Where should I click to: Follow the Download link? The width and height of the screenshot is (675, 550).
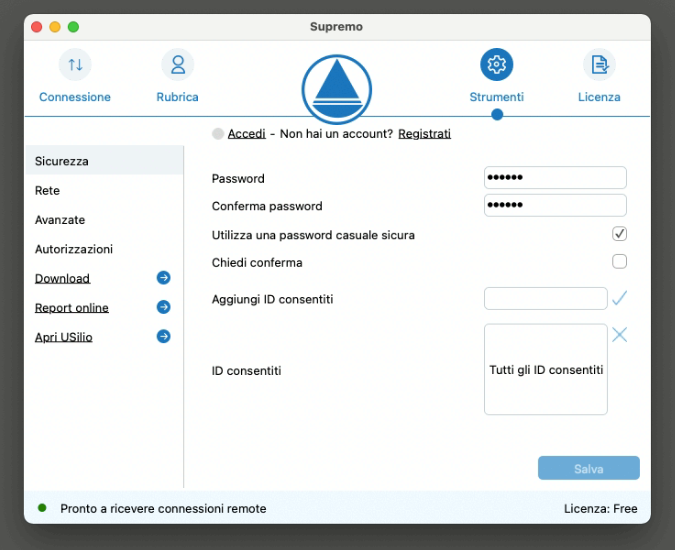pos(62,278)
